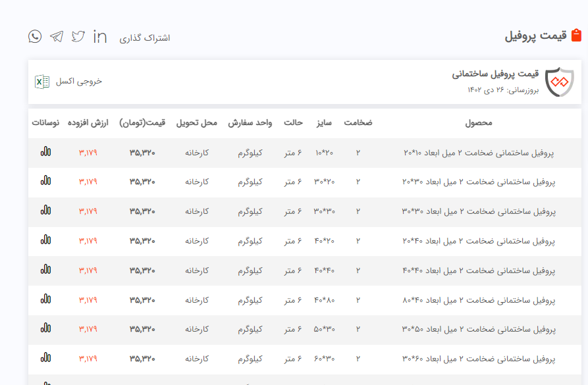The height and width of the screenshot is (385, 588).
Task: Show fluctuations chart for profile 40*20
Action: (45, 240)
